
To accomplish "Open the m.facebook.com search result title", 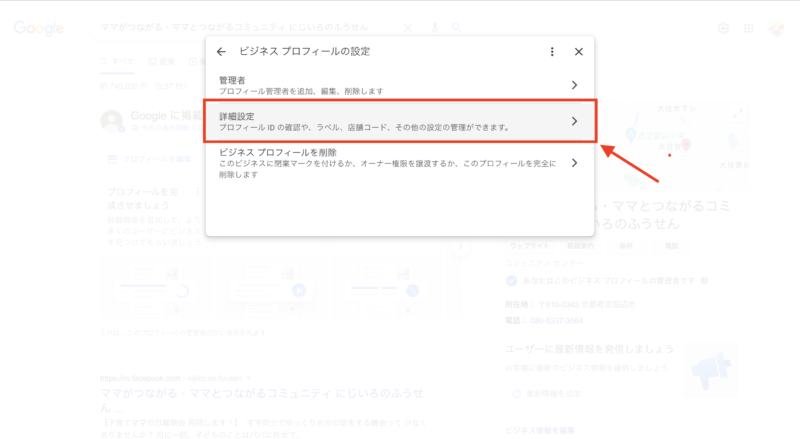I will (x=262, y=400).
